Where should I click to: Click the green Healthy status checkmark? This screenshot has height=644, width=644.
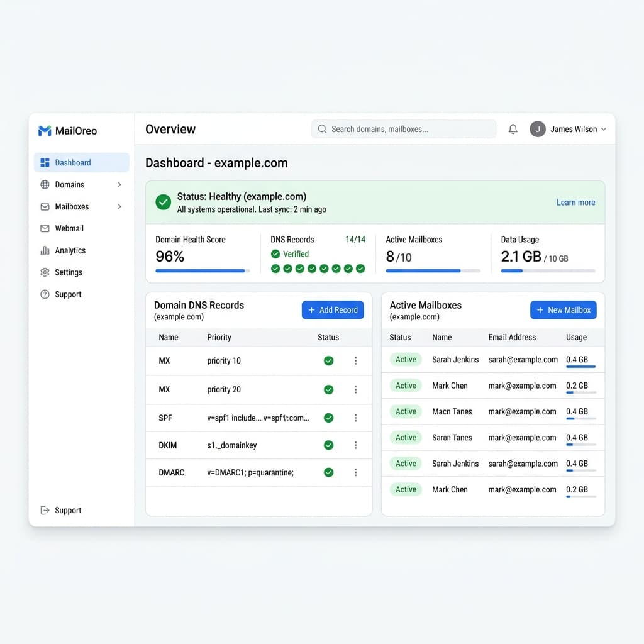(x=163, y=202)
